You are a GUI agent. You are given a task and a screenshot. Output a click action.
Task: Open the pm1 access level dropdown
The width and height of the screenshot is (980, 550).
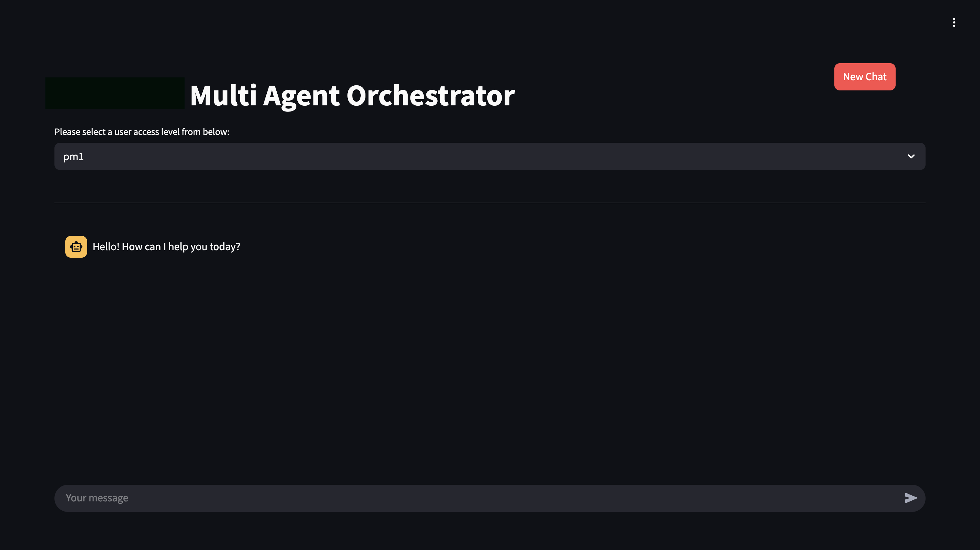tap(490, 157)
